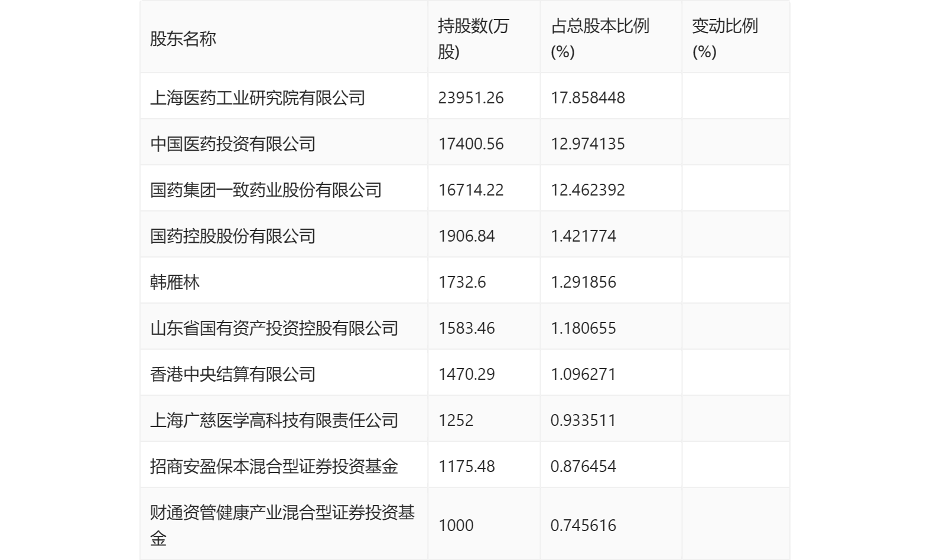
Task: Click 招商安盈保本混合型证券投资基金 fund name
Action: click(274, 466)
